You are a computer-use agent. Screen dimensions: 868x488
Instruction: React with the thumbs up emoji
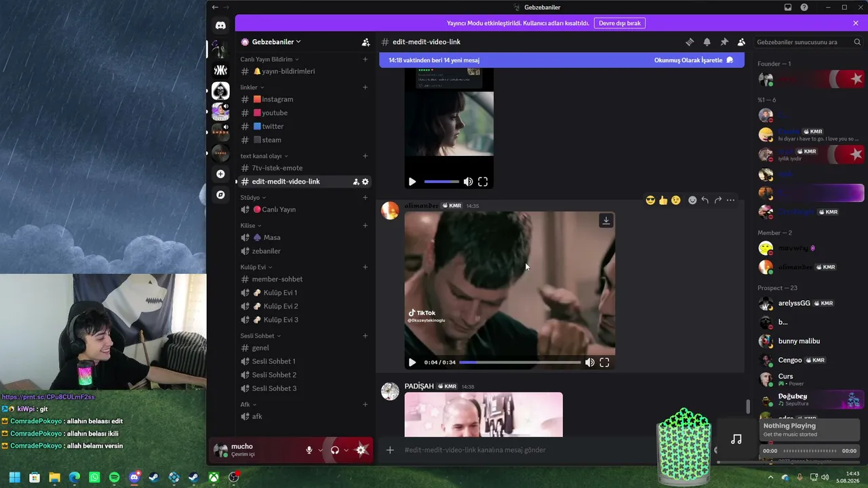point(663,200)
